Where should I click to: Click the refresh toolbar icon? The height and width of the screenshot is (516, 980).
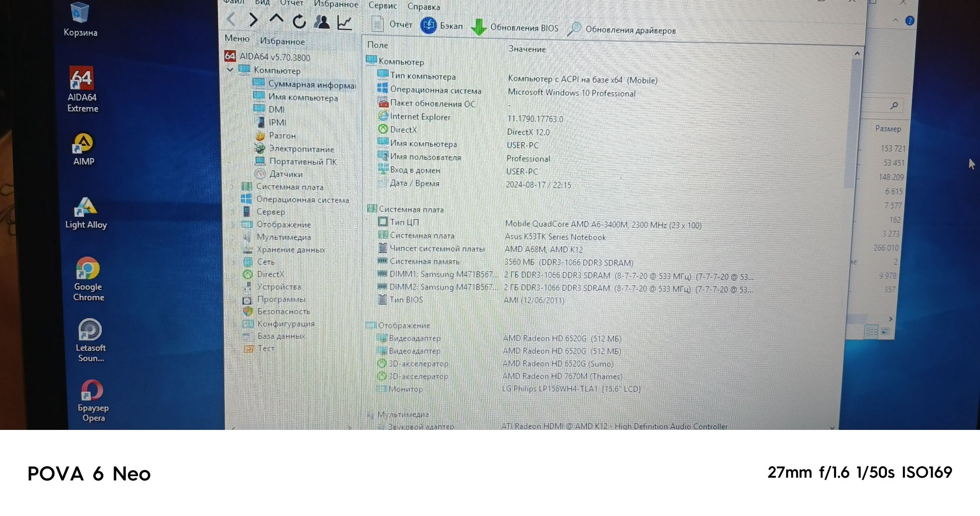299,21
